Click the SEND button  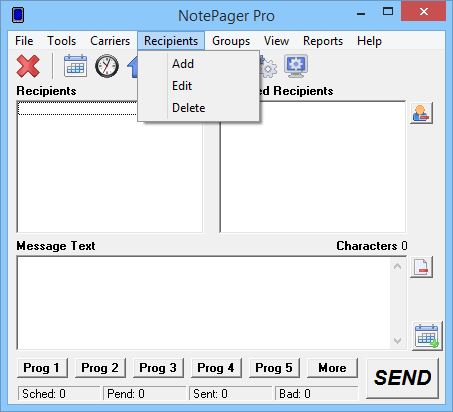click(402, 378)
